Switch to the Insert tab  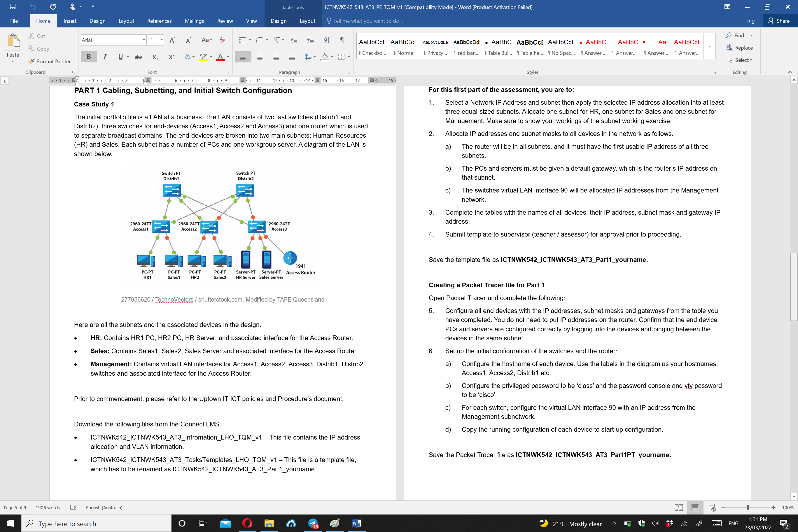coord(70,21)
